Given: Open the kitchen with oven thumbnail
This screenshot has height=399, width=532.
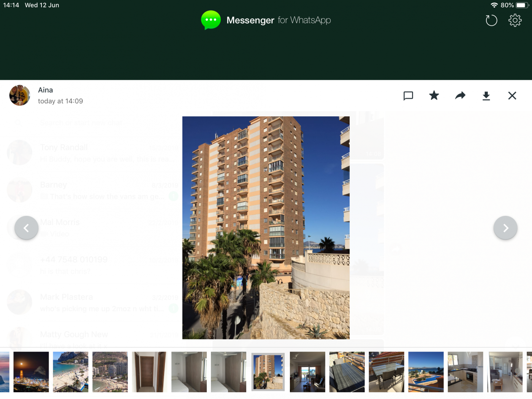Looking at the screenshot, I should (x=465, y=372).
